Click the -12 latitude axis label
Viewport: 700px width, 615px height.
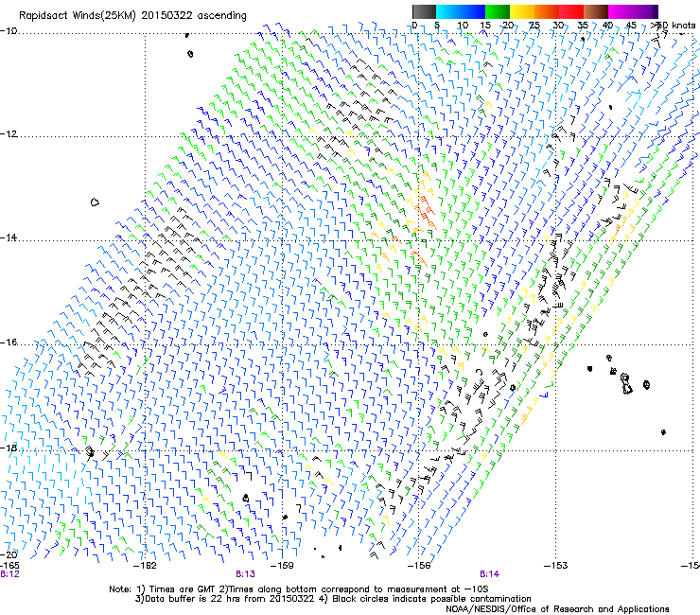[9, 134]
